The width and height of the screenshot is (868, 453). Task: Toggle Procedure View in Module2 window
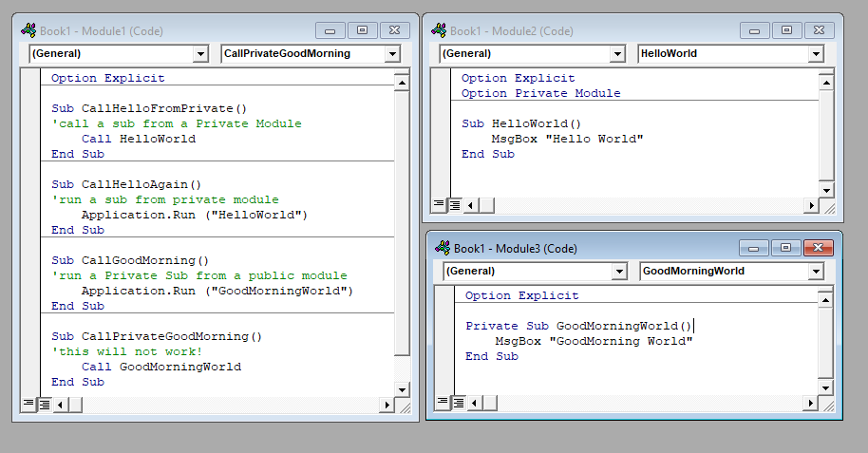pyautogui.click(x=439, y=205)
